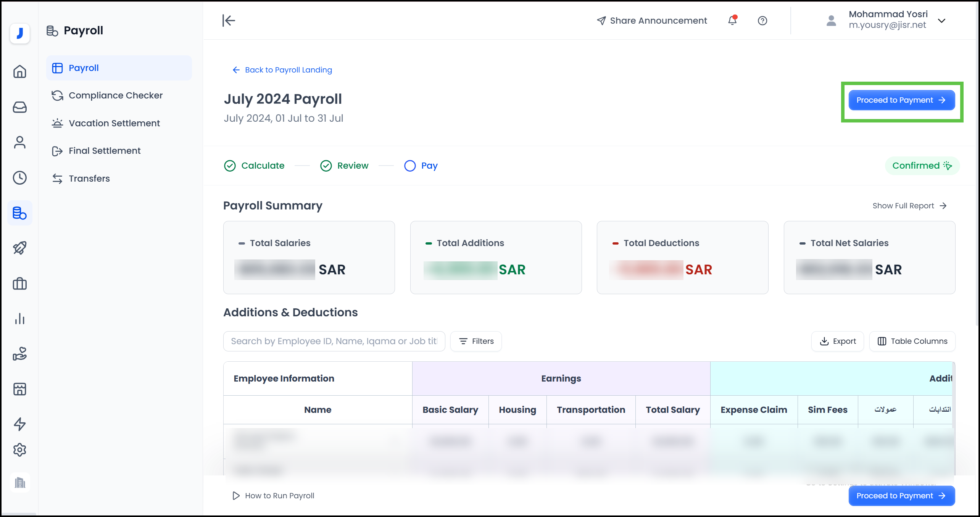The width and height of the screenshot is (980, 517).
Task: Expand the Mohammad Yosri account dropdown
Action: [941, 21]
